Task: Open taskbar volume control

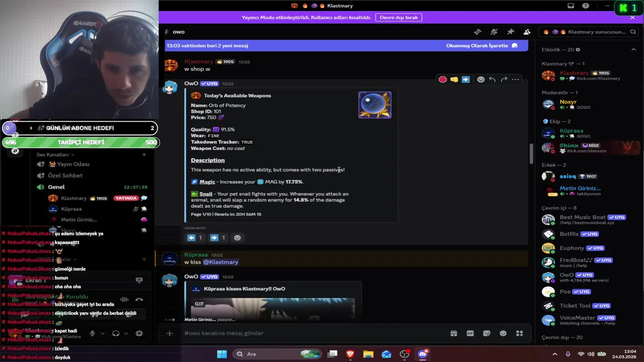Action: pos(591,354)
